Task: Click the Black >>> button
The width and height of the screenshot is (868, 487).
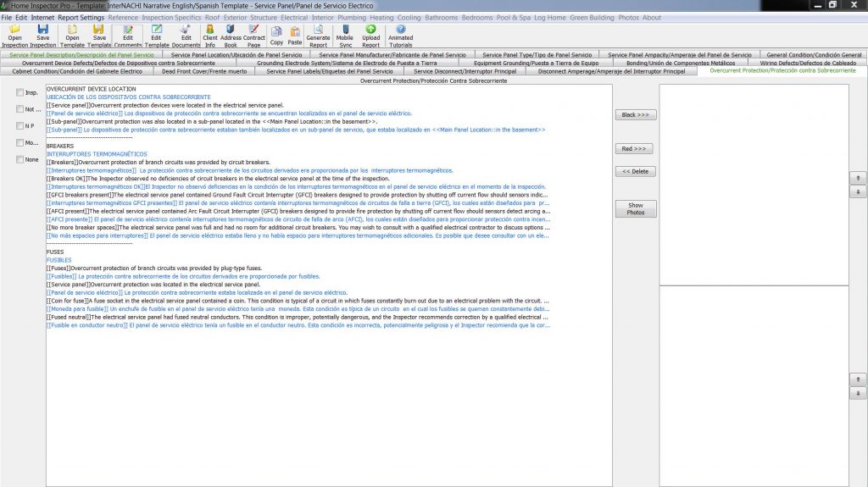Action: [636, 114]
